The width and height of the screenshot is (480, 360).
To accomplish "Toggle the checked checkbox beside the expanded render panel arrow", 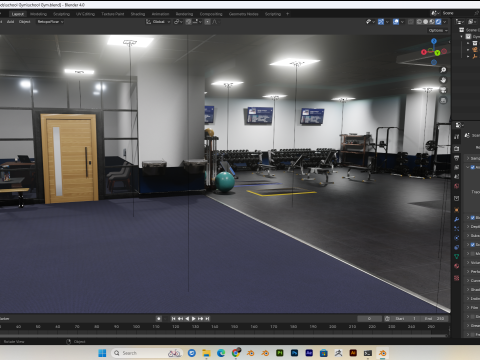I will 472,167.
